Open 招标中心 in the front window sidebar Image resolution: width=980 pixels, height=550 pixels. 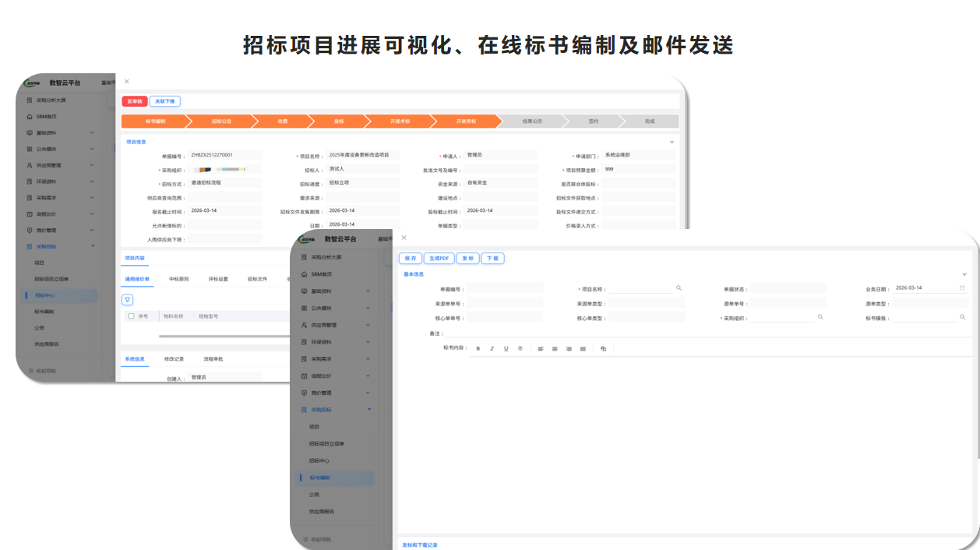pyautogui.click(x=320, y=460)
